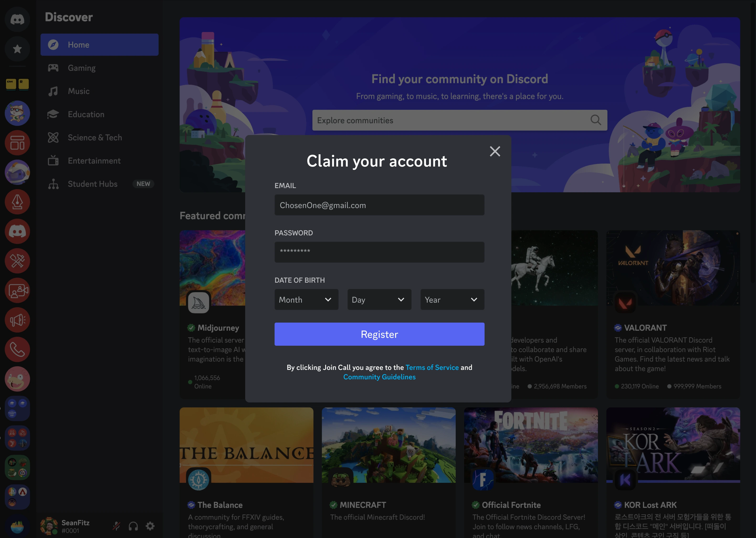Select Entertainment category
Viewport: 756px width, 538px height.
click(99, 161)
